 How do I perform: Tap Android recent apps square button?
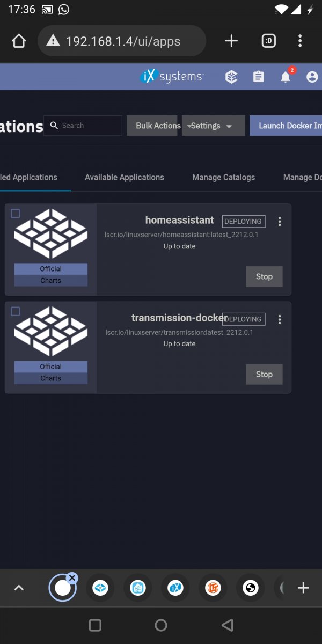click(x=95, y=625)
